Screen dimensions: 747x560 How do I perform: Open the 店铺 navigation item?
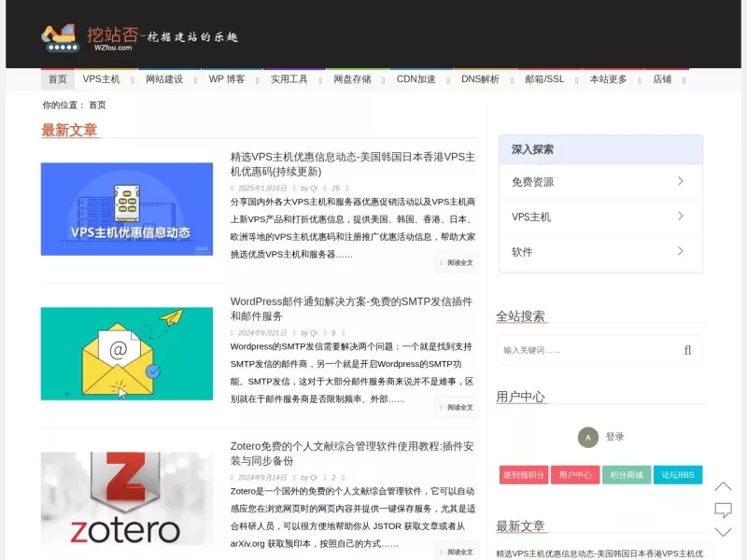(x=662, y=79)
